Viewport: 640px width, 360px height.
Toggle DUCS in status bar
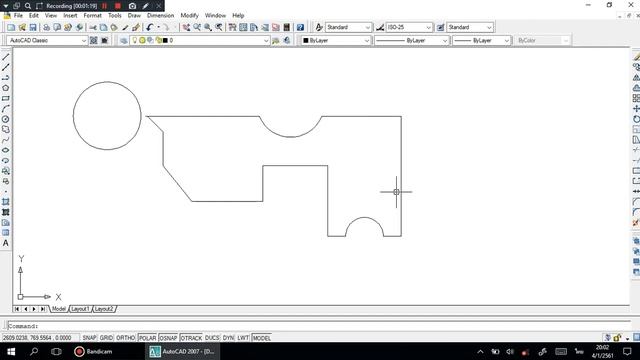tap(212, 338)
